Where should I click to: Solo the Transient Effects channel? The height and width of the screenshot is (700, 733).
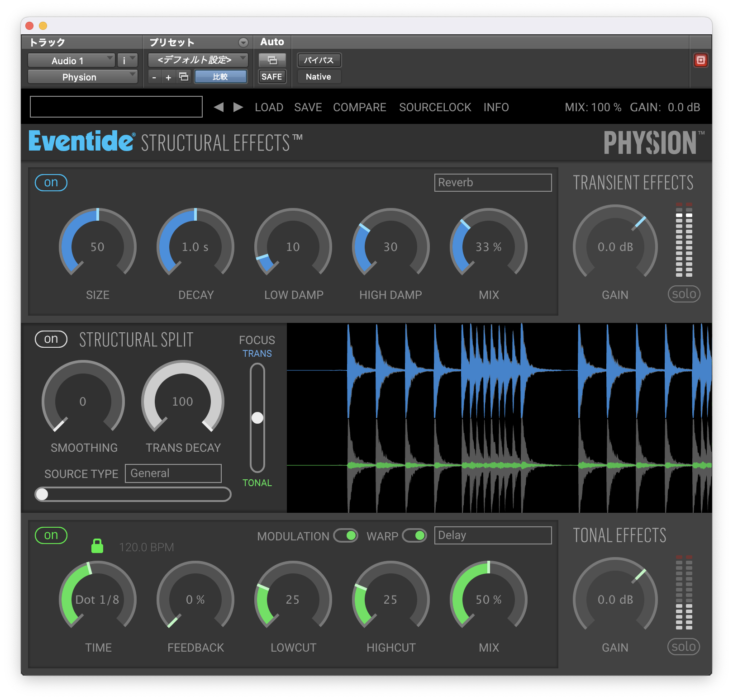pos(684,294)
